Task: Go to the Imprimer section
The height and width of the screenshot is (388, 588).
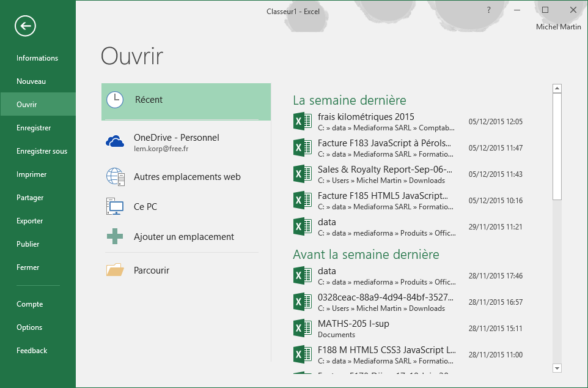Action: click(31, 174)
